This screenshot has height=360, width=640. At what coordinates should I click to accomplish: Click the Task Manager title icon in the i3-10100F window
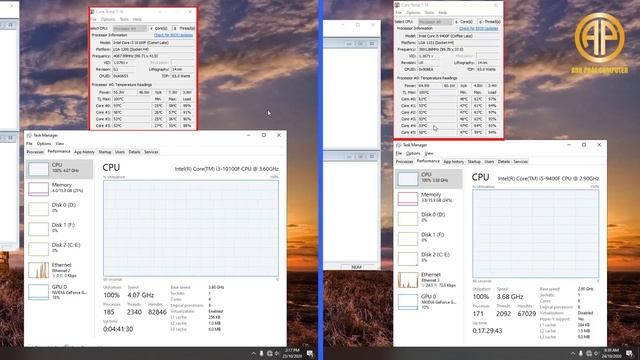point(29,135)
